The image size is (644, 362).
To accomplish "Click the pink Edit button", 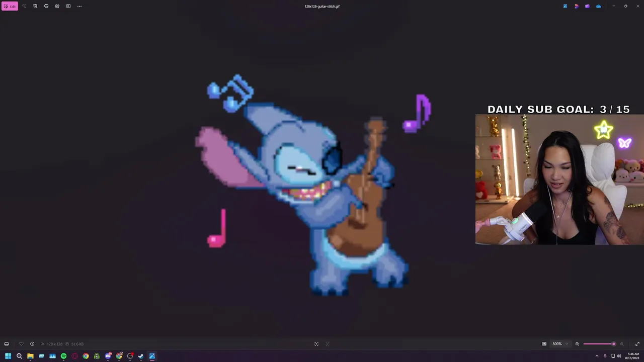I will [x=10, y=6].
